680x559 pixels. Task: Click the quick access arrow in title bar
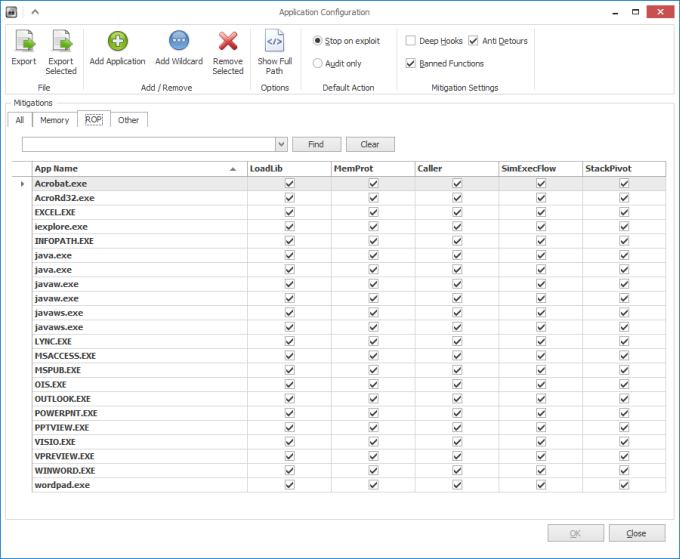[x=34, y=12]
